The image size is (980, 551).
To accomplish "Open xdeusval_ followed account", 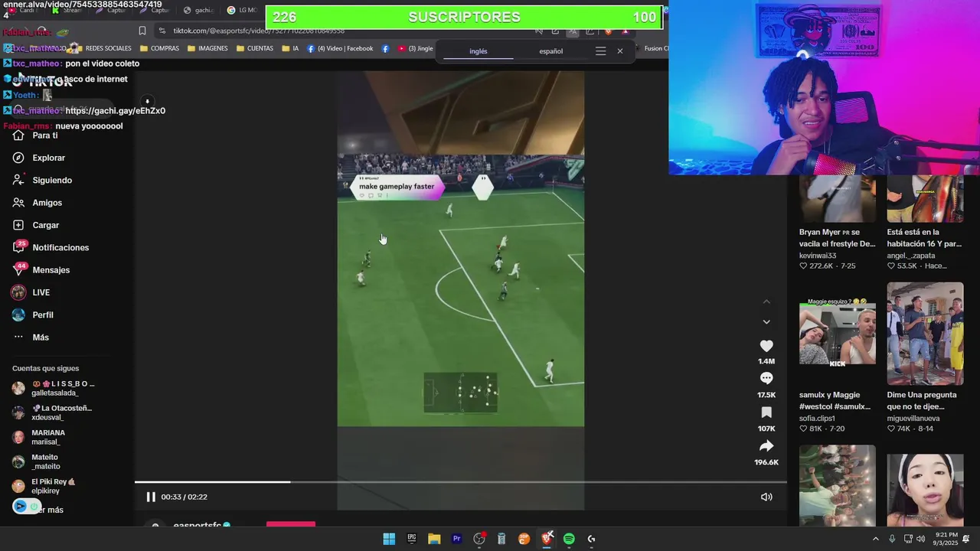I will (53, 412).
